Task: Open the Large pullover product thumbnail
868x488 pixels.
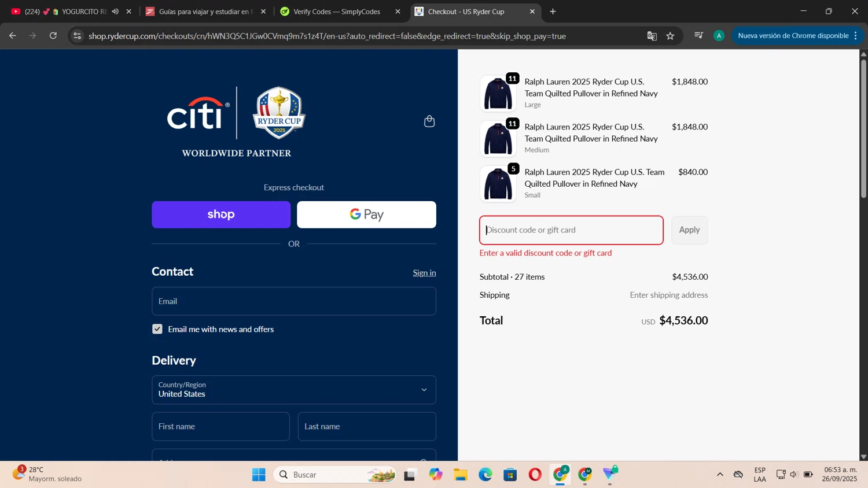Action: pyautogui.click(x=498, y=94)
